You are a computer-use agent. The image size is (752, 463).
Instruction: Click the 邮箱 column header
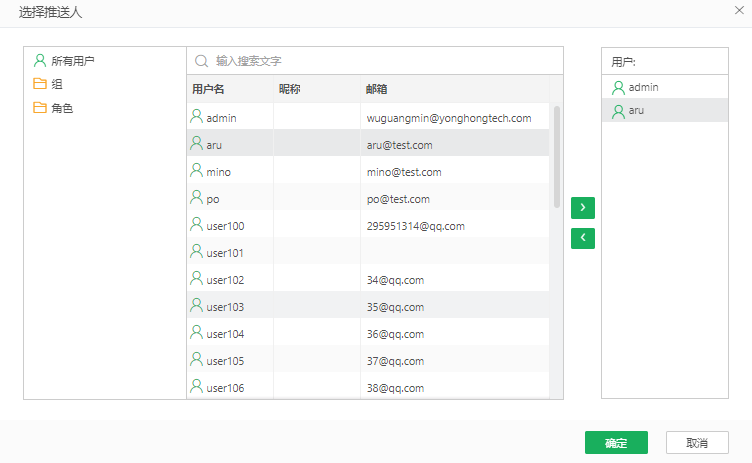tap(378, 89)
